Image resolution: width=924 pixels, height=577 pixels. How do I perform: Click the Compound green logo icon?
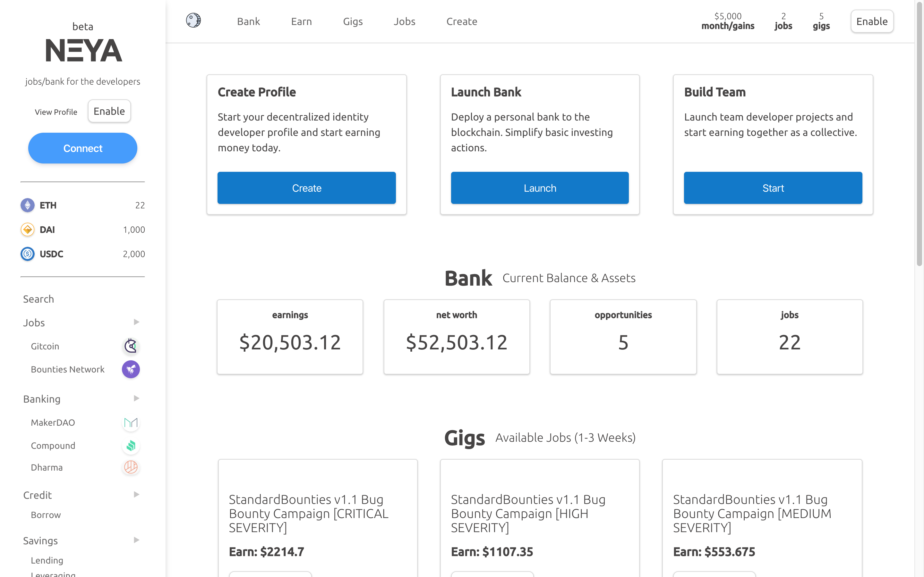click(131, 445)
